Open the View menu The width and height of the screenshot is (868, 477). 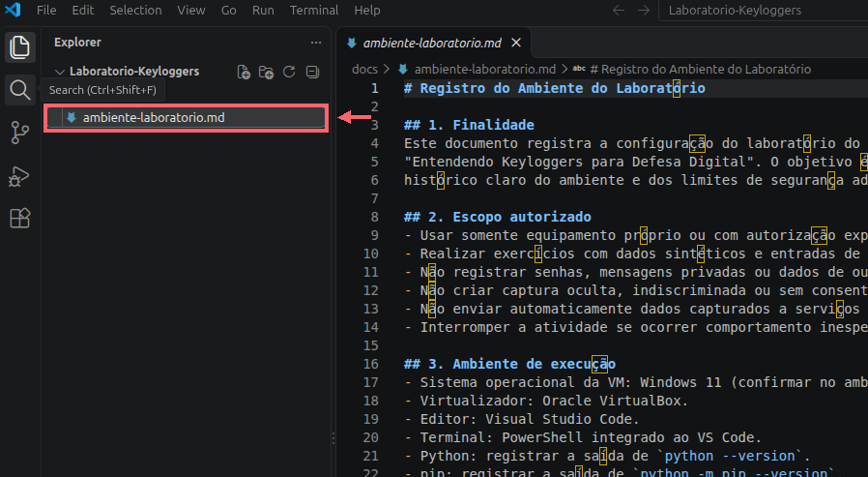(191, 10)
